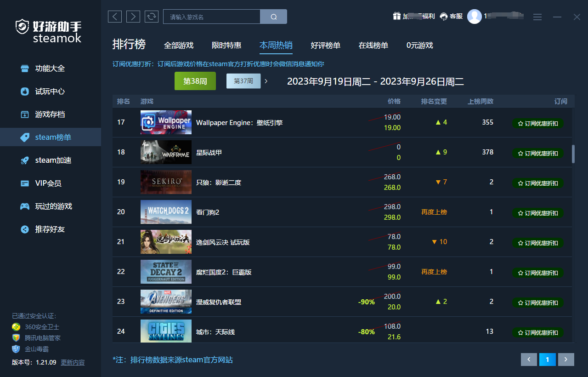Refresh the page with the reload icon
Viewport: 588px width, 377px height.
click(152, 17)
